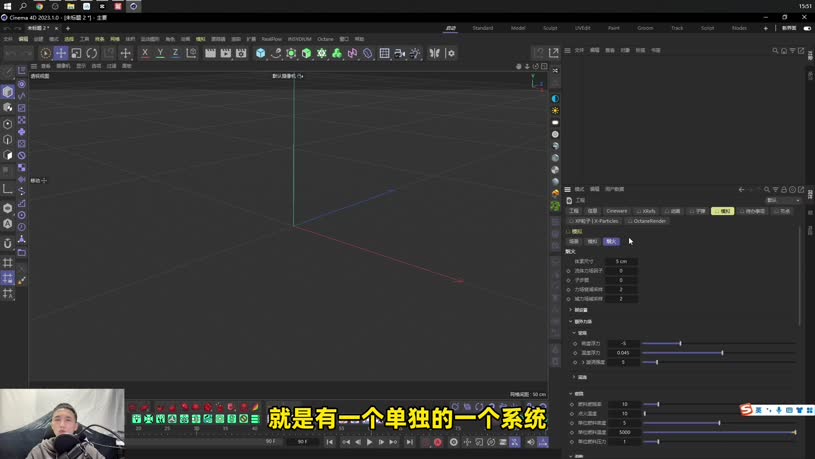Screen dimensions: 815x459
Task: Toggle X axis lock
Action: click(x=145, y=53)
